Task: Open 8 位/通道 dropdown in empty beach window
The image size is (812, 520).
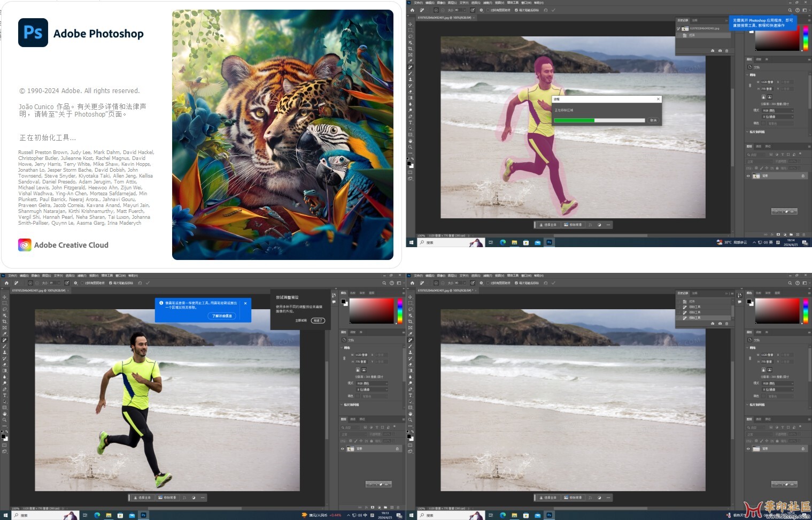Action: pyautogui.click(x=778, y=389)
